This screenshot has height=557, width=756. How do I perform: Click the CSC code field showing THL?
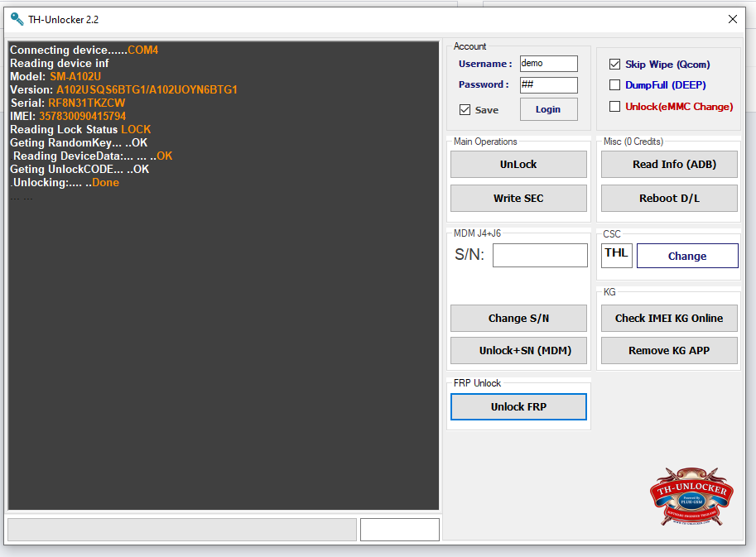tap(617, 256)
